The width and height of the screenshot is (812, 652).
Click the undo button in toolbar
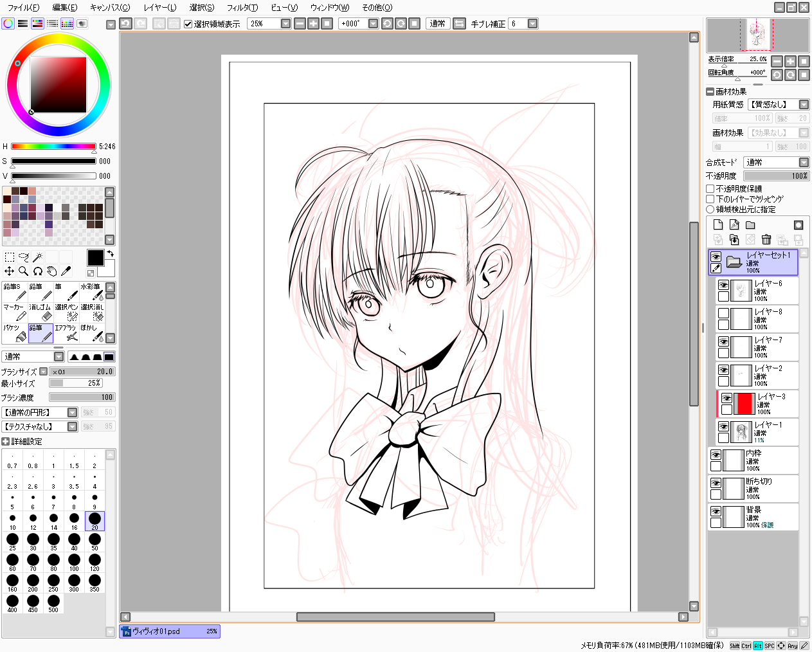tap(126, 23)
